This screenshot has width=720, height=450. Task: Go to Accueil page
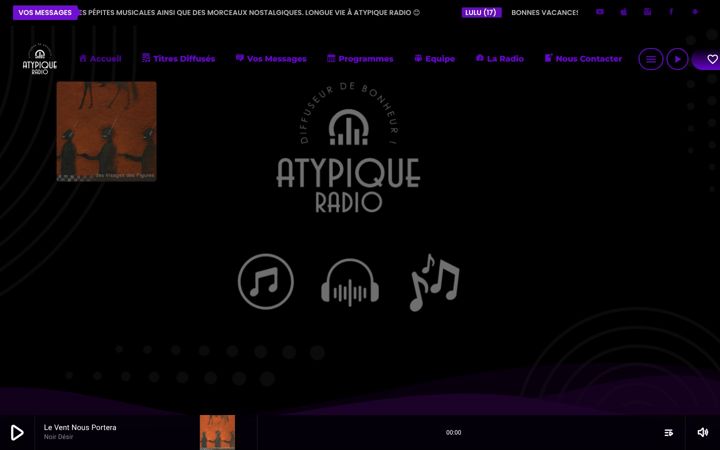point(101,58)
